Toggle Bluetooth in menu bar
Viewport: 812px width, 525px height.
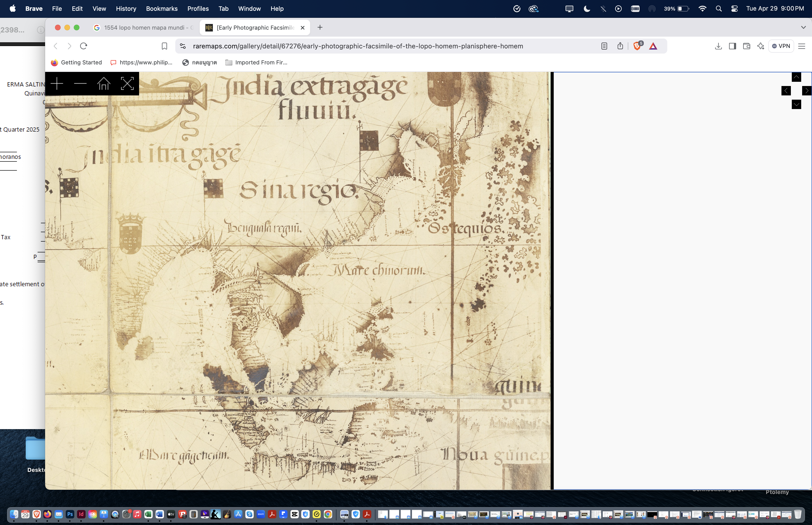pyautogui.click(x=603, y=8)
